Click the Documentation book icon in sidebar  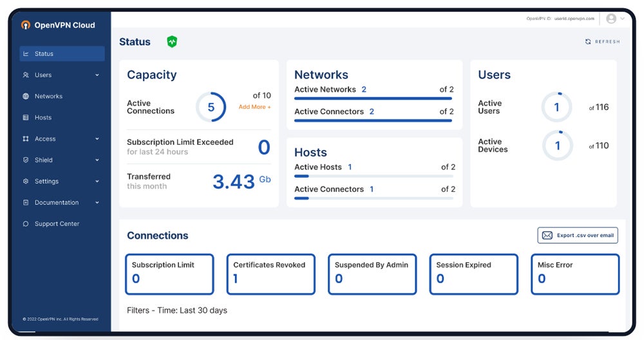[26, 203]
